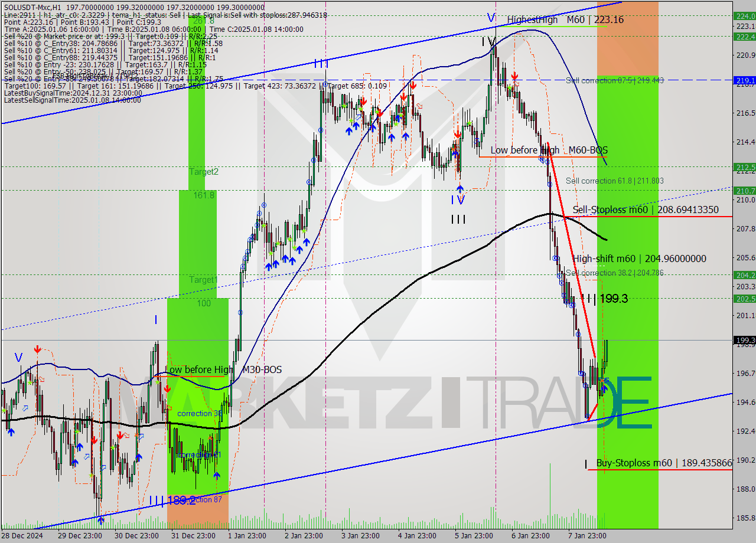Image resolution: width=756 pixels, height=543 pixels.
Task: Select the 161.8 Fibonacci level label
Action: point(204,194)
